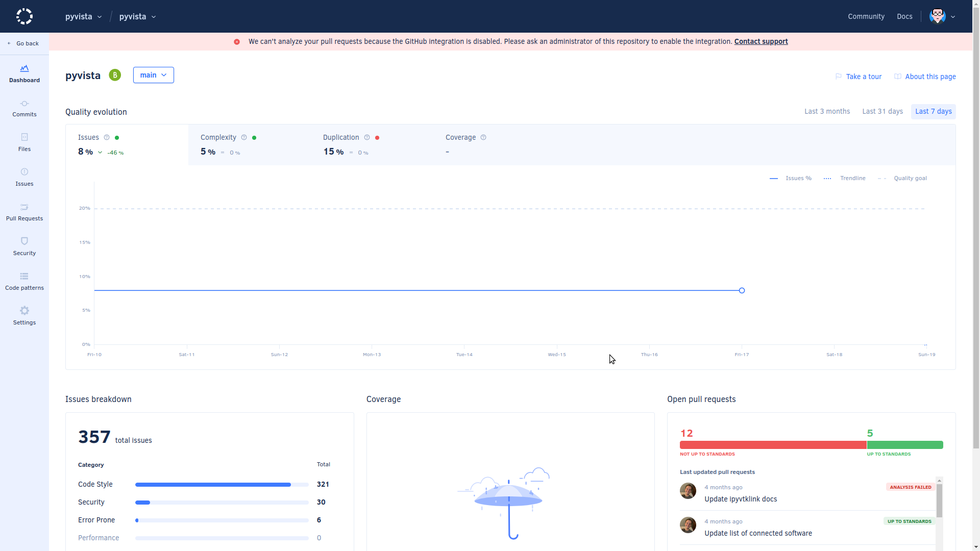The width and height of the screenshot is (980, 551).
Task: Open the Pull Requests sidebar icon
Action: (24, 207)
